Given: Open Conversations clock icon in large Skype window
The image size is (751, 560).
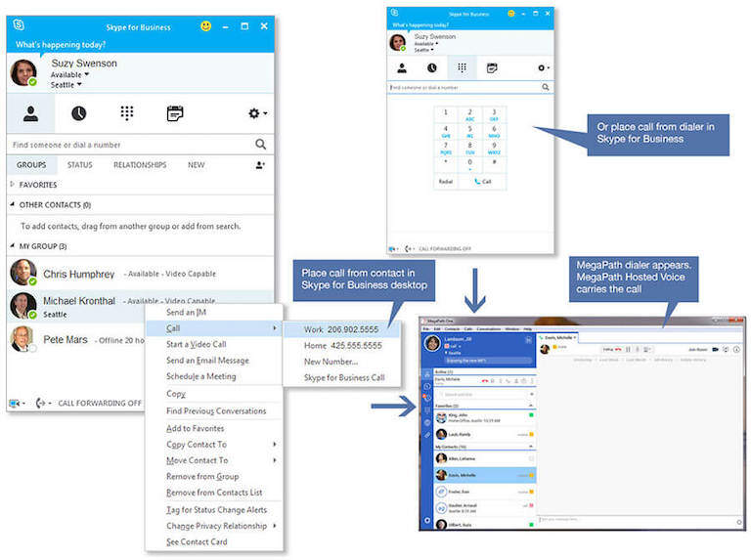Looking at the screenshot, I should coord(78,113).
